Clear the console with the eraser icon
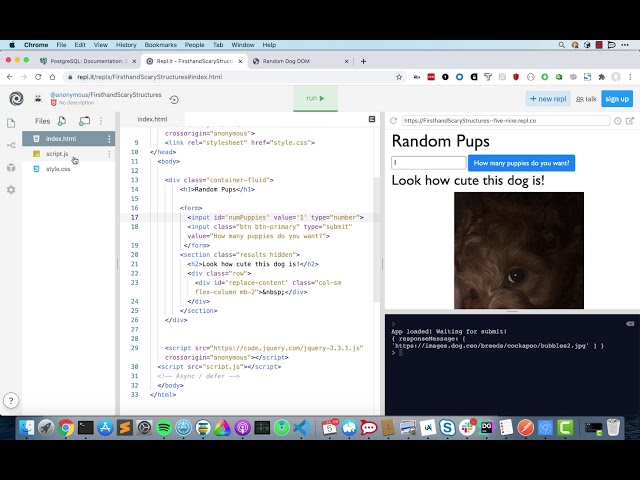 [630, 324]
